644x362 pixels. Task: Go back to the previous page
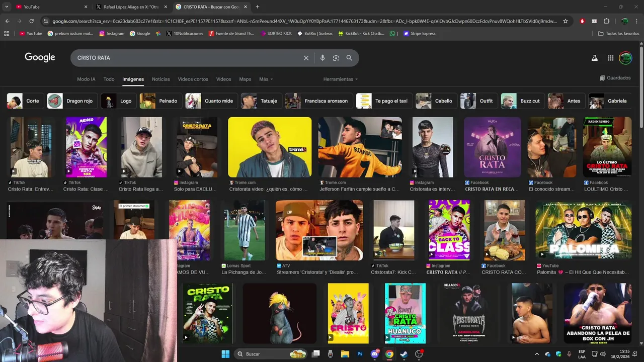7,21
